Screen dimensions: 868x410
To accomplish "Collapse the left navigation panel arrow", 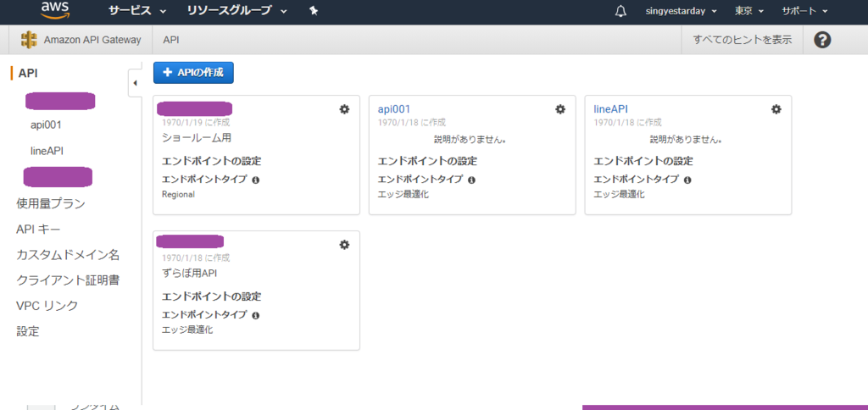I will coord(135,83).
